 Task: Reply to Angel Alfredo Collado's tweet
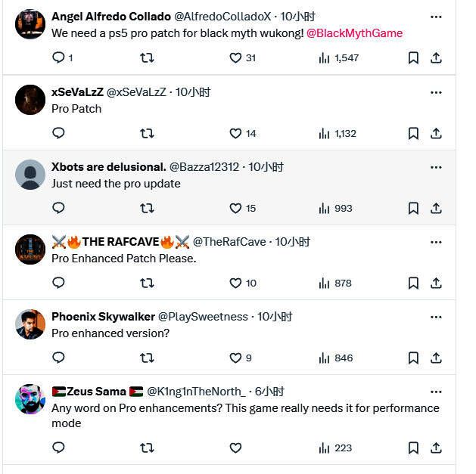click(58, 57)
